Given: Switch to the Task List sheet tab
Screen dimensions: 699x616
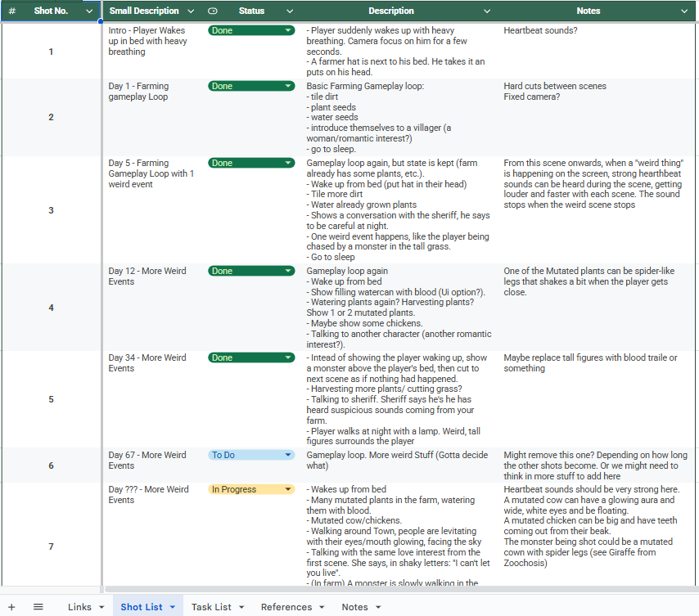Looking at the screenshot, I should coord(211,607).
